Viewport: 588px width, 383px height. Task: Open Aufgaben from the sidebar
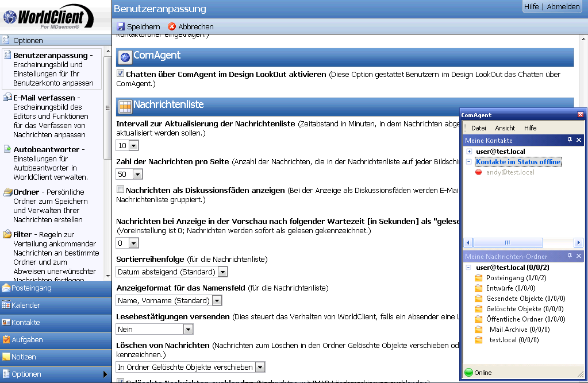click(27, 340)
